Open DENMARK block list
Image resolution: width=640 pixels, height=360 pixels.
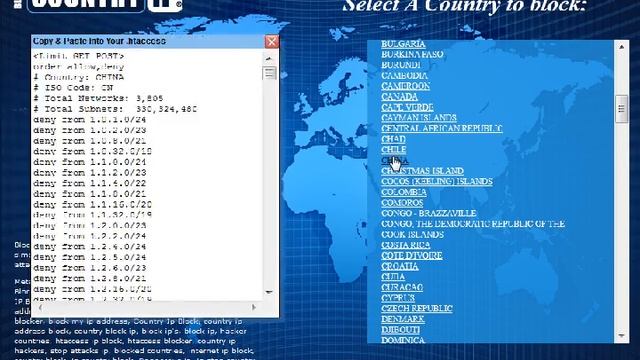point(403,320)
